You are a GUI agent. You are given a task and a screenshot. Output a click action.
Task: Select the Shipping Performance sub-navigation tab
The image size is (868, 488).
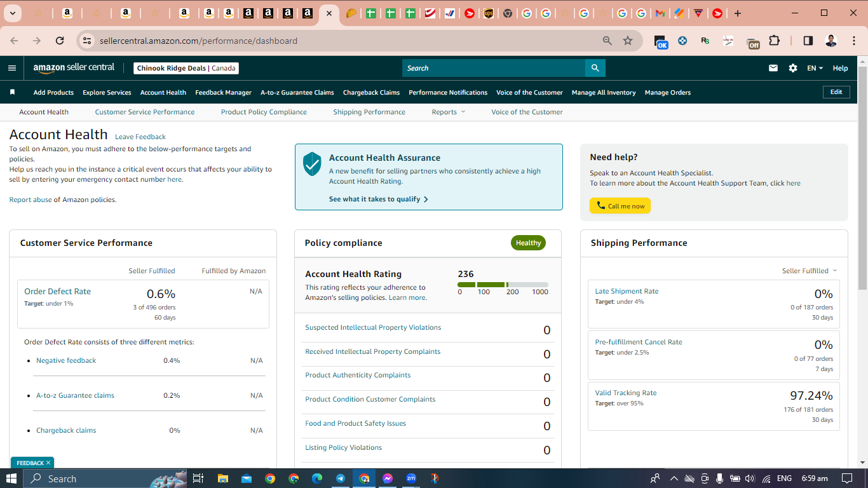(369, 112)
